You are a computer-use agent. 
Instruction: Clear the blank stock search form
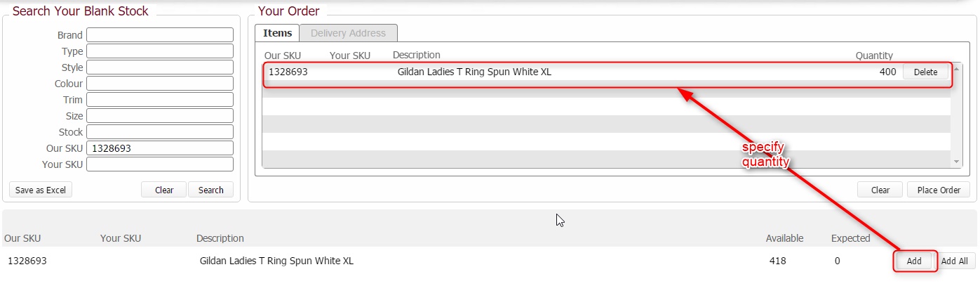tap(164, 190)
